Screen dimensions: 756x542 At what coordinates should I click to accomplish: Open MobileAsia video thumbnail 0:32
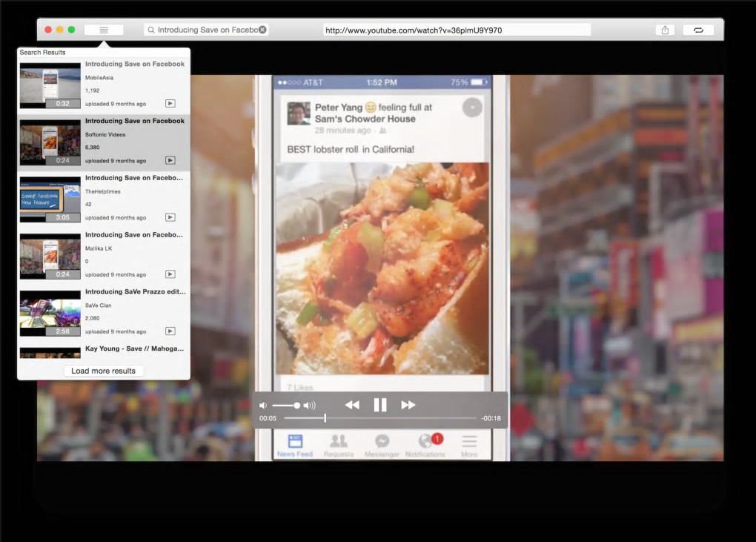[x=50, y=85]
